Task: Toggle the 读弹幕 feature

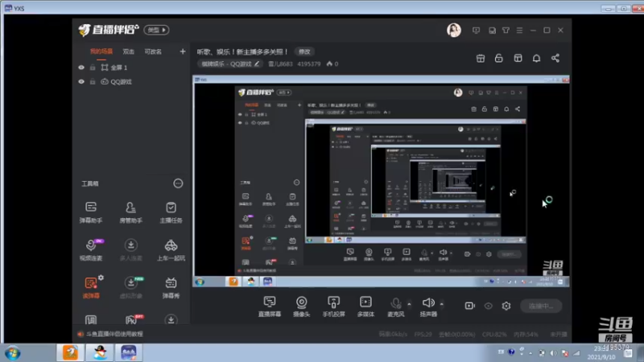Action: point(91,287)
